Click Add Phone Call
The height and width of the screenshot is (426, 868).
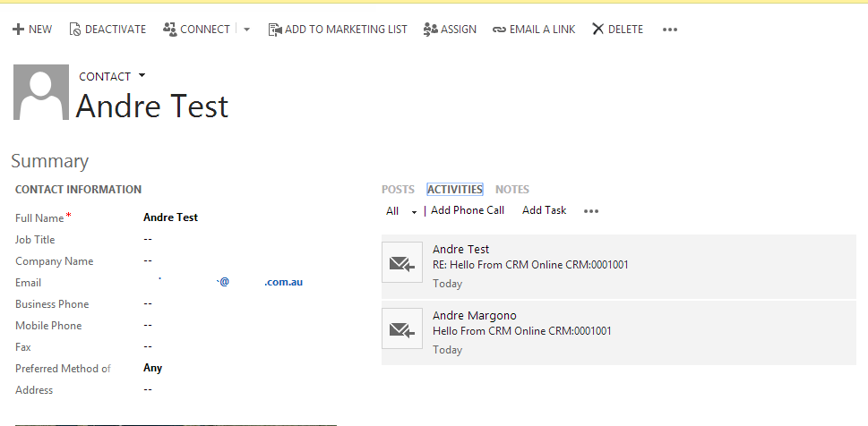pyautogui.click(x=468, y=210)
